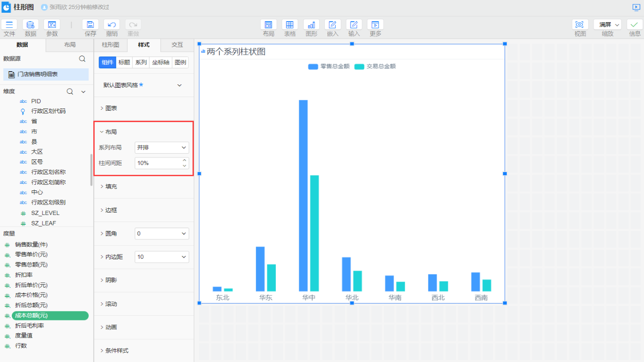Select the 标题 segment button
Screen dimensions: 644x362
(124, 62)
